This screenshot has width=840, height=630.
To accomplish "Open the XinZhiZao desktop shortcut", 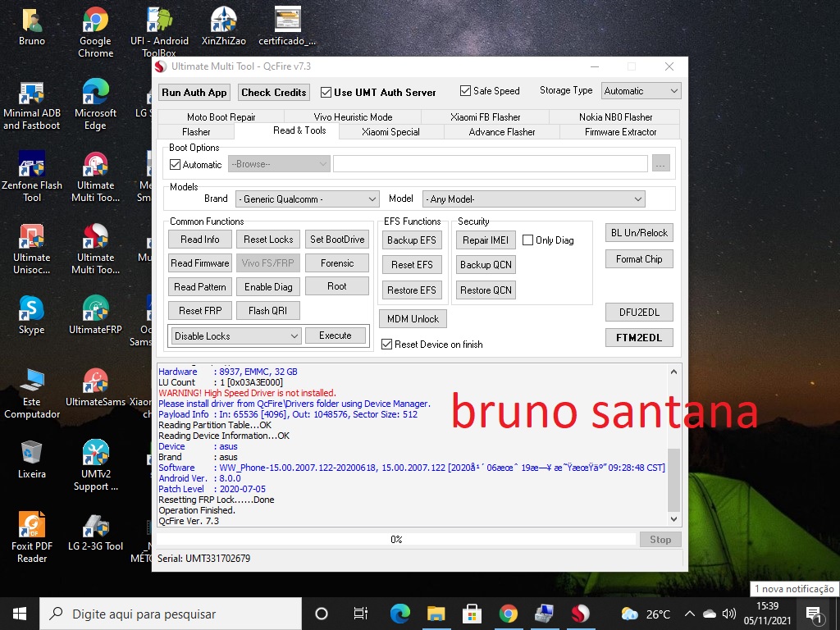I will click(223, 27).
